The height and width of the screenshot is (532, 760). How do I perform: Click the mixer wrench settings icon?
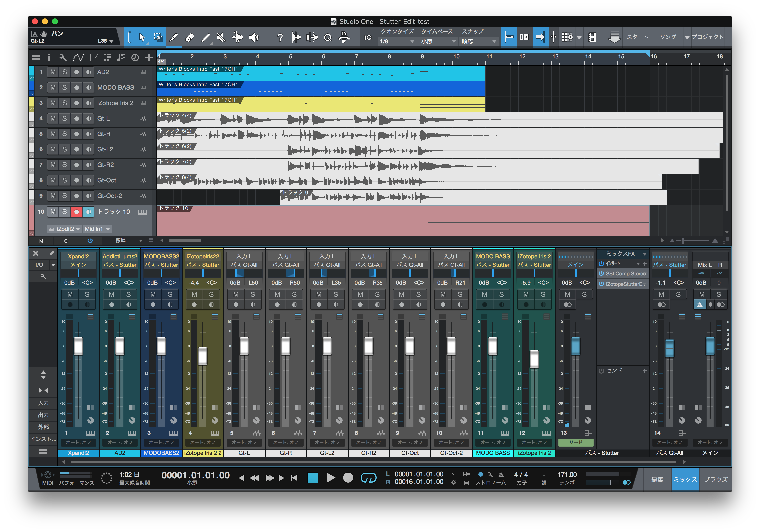tap(43, 276)
